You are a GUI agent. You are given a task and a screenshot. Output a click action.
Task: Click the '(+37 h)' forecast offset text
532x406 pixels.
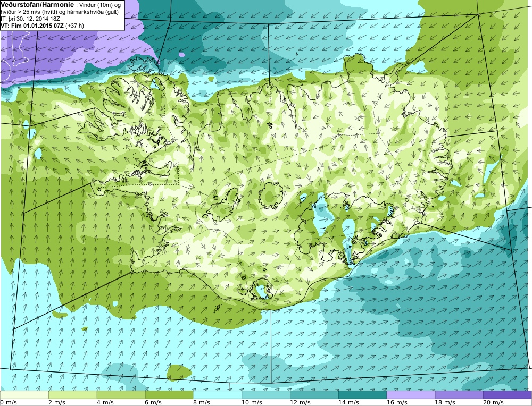coord(74,26)
